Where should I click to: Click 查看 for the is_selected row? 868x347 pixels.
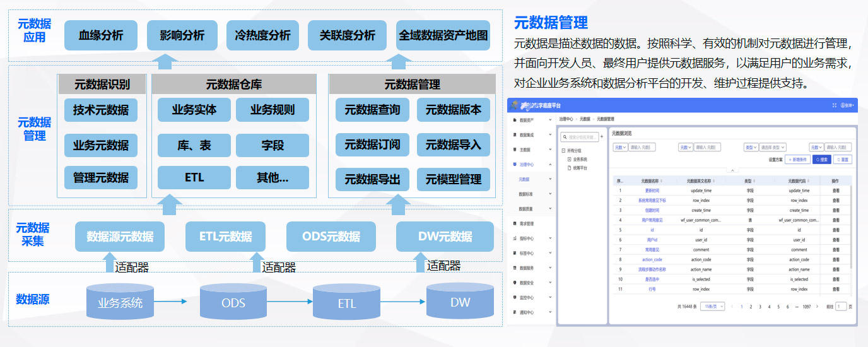(836, 279)
